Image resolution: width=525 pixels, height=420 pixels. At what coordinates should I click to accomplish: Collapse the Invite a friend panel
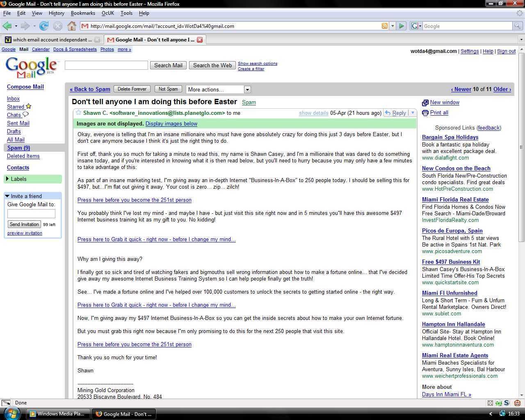pos(7,196)
